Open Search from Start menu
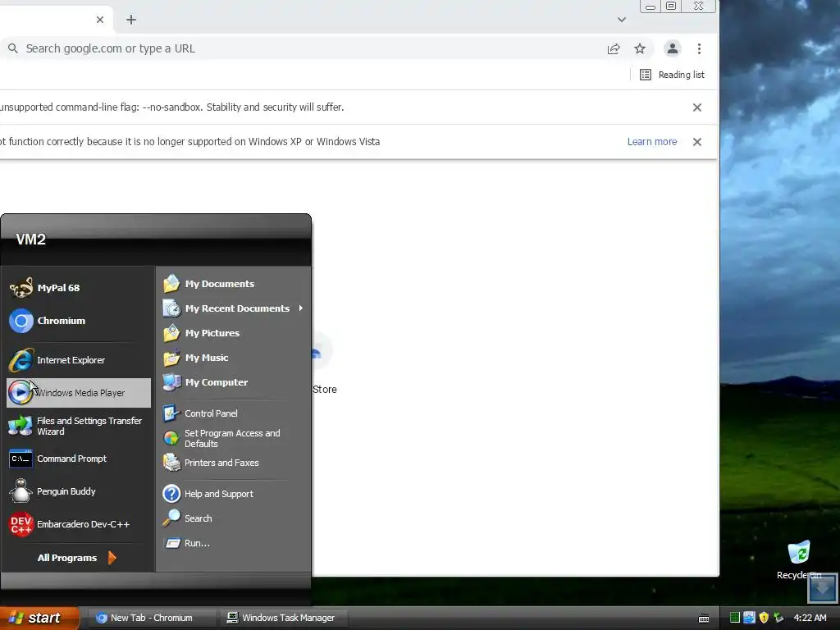 233,518
